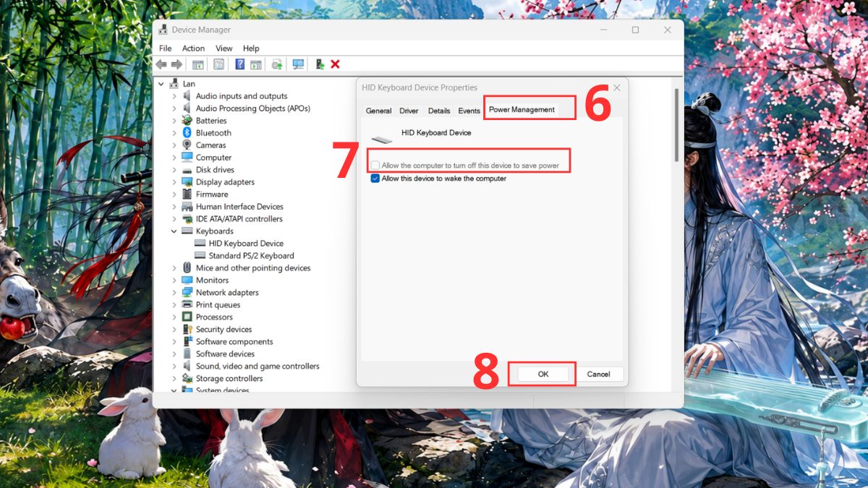
Task: Toggle the Show/Hide Action Pane toolbar icon
Action: [x=255, y=64]
